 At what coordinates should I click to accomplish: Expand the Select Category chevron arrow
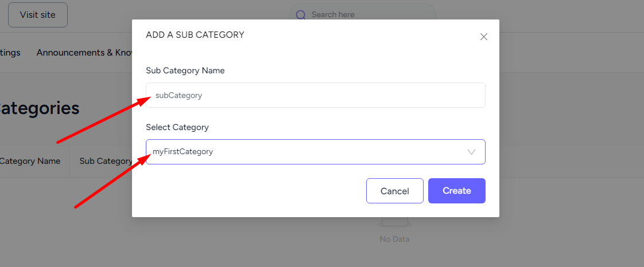pyautogui.click(x=471, y=152)
